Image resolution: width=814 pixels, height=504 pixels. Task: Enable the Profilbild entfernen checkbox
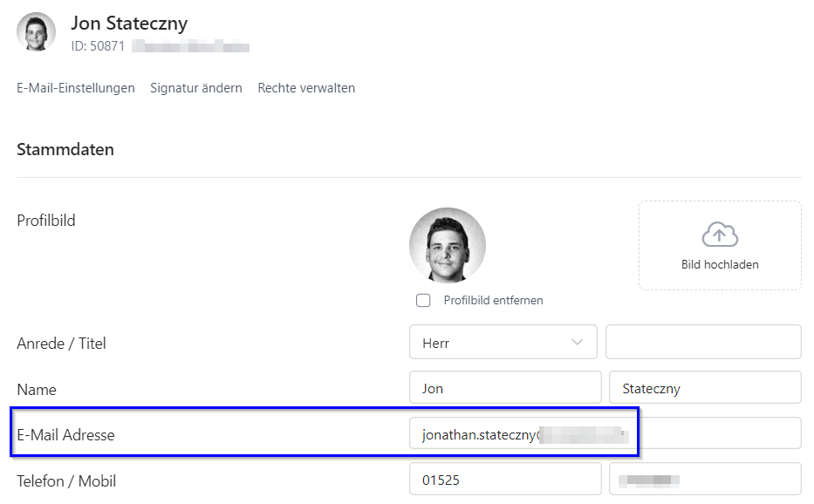(x=424, y=301)
